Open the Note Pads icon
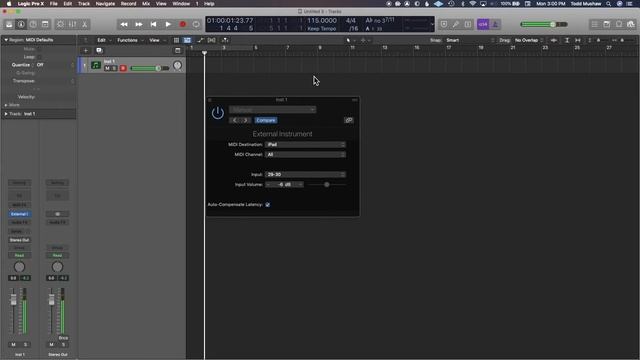 click(x=607, y=24)
